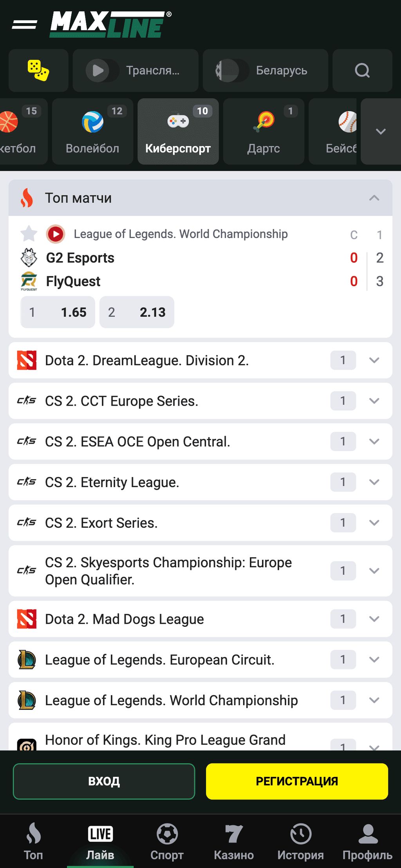
Task: Select the Darts sport tab
Action: click(264, 132)
